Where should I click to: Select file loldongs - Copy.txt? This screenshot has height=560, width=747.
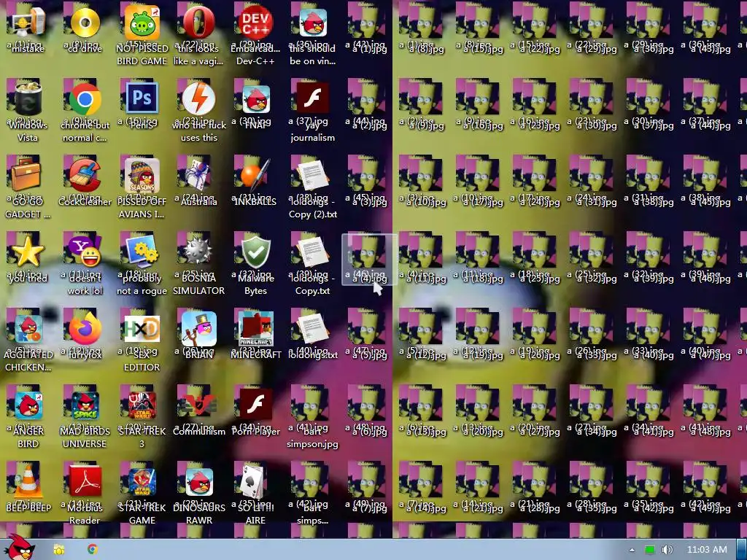tap(312, 252)
